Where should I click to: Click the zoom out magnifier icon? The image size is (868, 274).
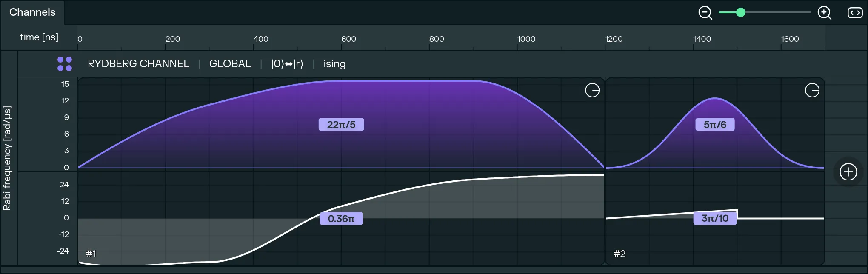click(705, 13)
